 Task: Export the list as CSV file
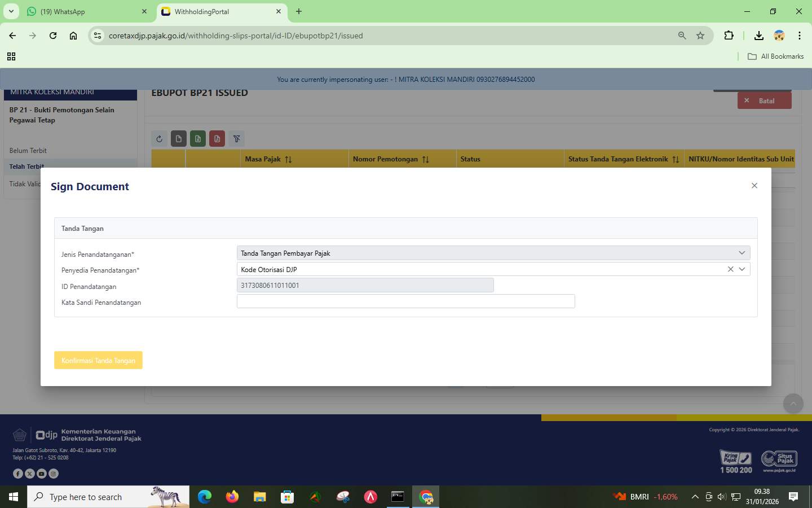179,138
